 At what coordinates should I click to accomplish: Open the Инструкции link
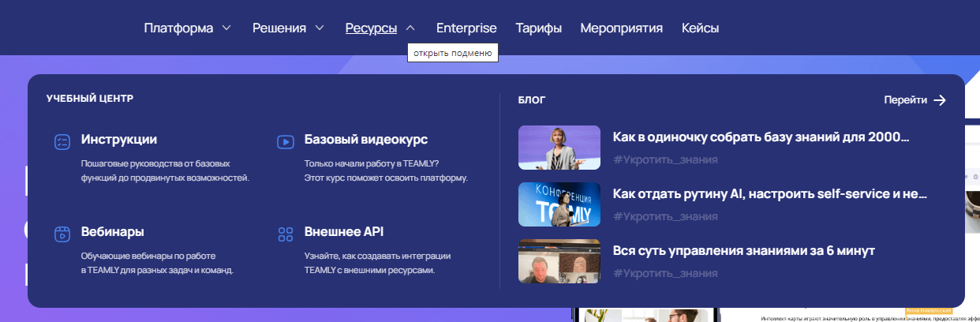coord(119,140)
